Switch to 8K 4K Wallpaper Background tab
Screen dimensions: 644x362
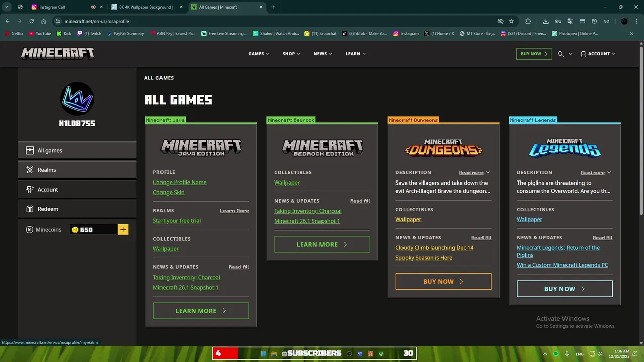pos(146,7)
